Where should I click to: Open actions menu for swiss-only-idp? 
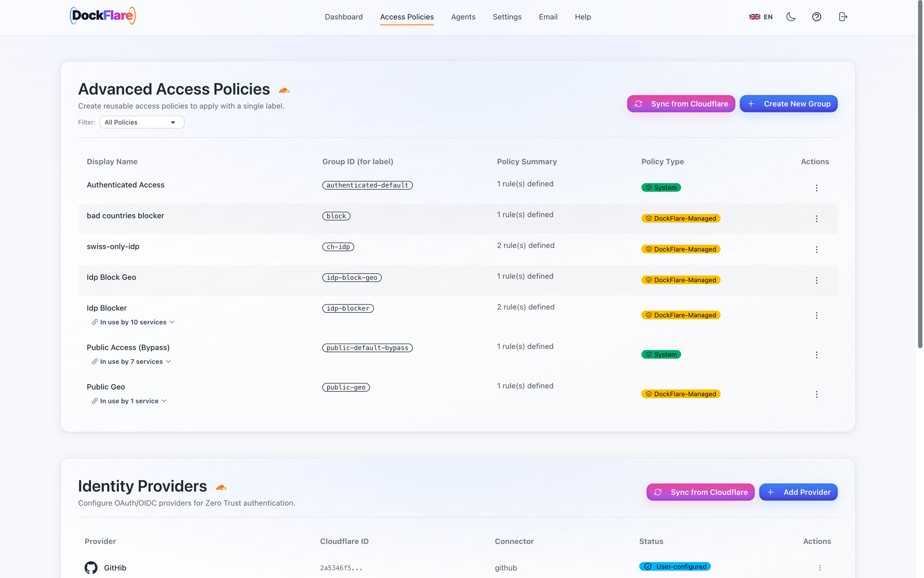(817, 249)
